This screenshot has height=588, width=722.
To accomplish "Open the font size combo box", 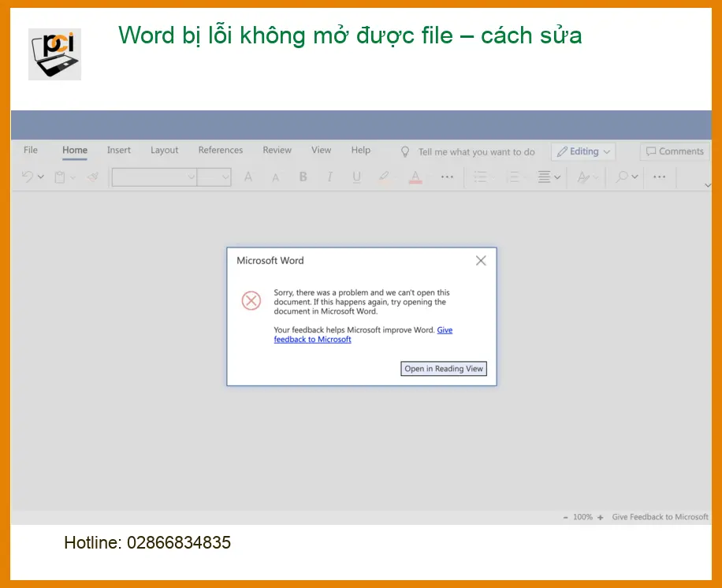I will [214, 177].
